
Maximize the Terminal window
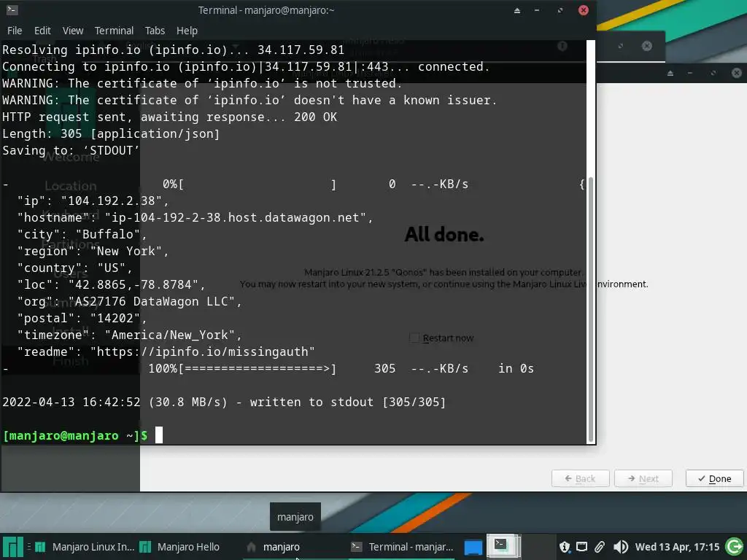[560, 10]
